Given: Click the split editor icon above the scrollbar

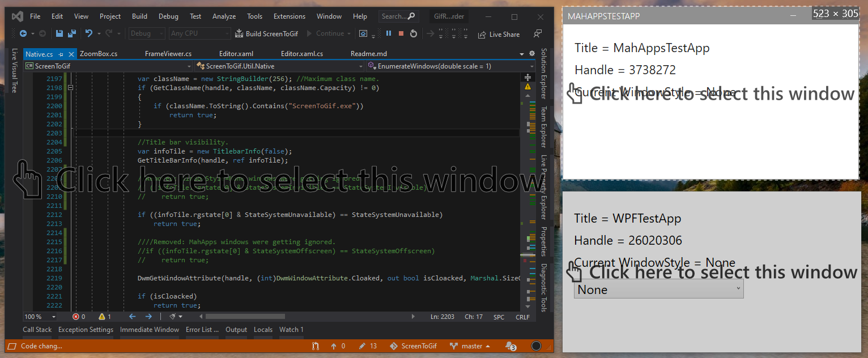Looking at the screenshot, I should 527,77.
